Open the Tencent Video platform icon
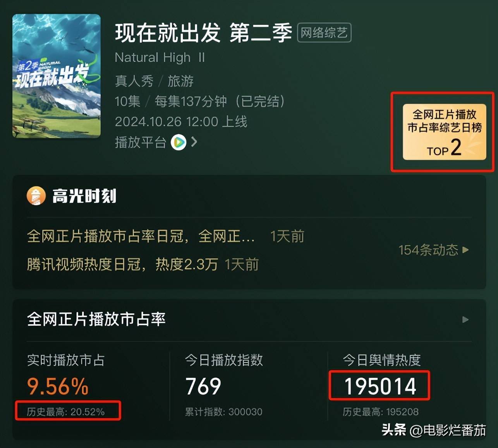The height and width of the screenshot is (448, 498). [179, 142]
